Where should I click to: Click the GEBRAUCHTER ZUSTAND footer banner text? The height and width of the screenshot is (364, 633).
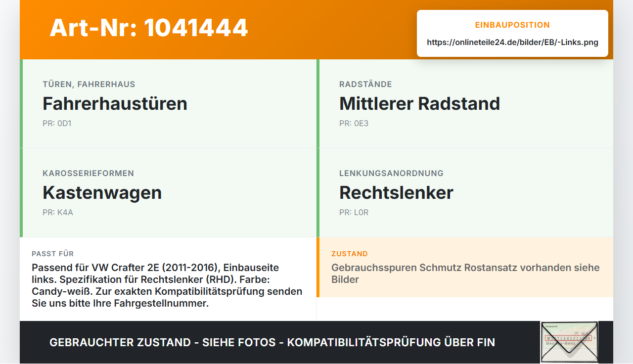(272, 342)
